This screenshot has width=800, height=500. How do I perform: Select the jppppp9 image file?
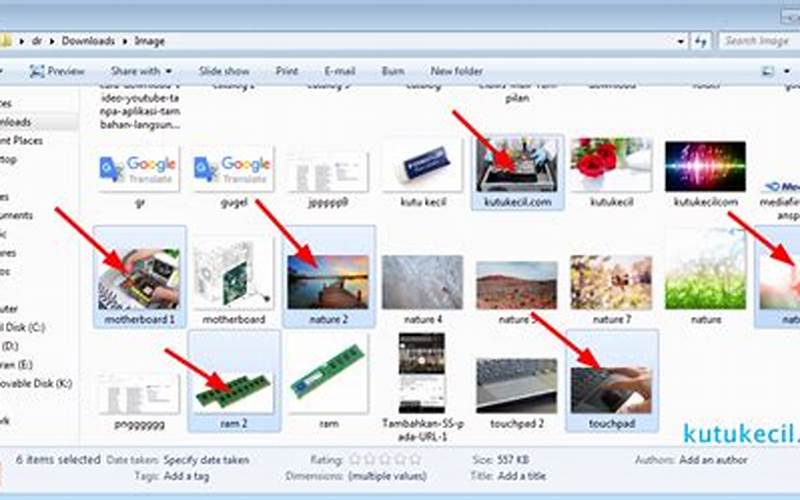coord(328,171)
